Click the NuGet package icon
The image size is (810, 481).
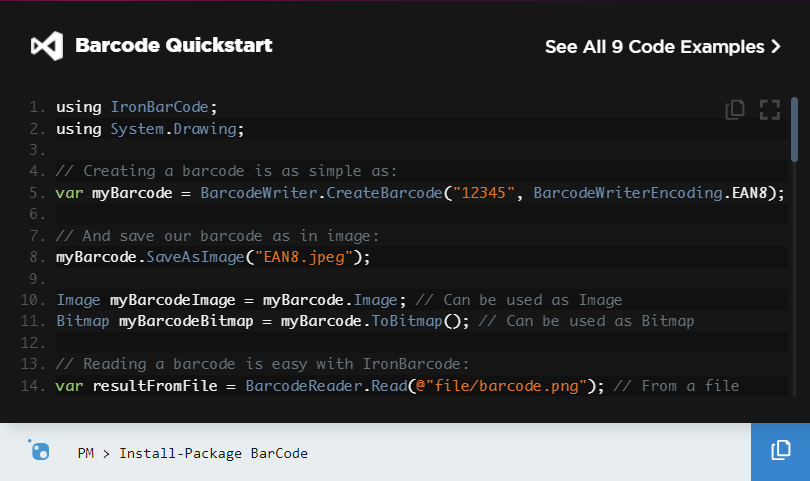39,450
